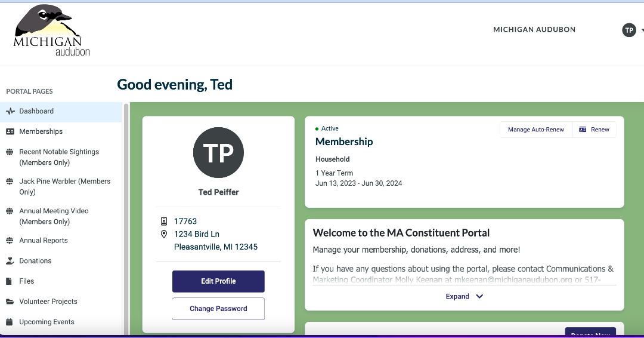Click the Files document icon
Viewport: 644px width, 338px height.
click(9, 281)
